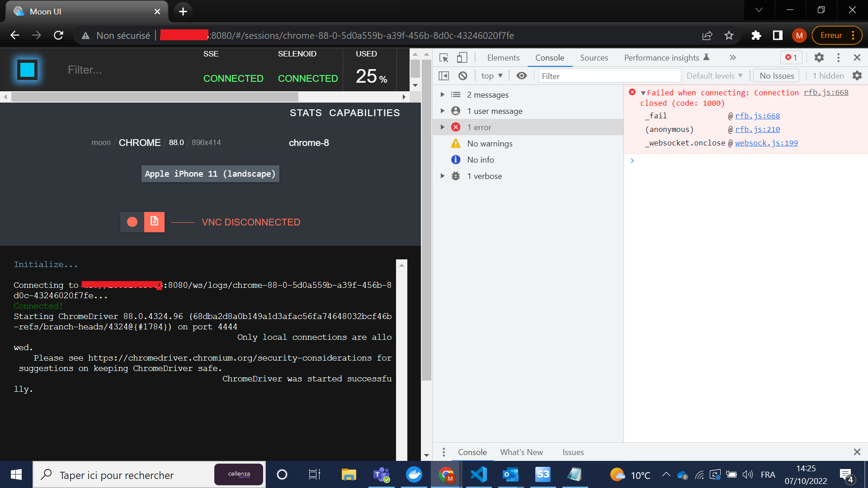
Task: Expand the '1 error' tree item
Action: click(x=442, y=127)
